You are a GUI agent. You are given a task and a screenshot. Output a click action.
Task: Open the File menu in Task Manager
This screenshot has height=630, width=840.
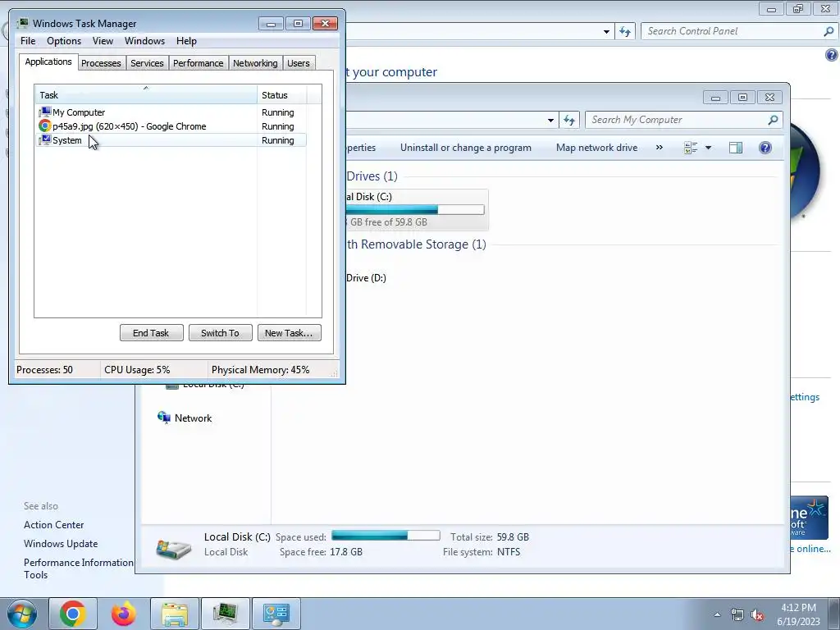point(28,41)
